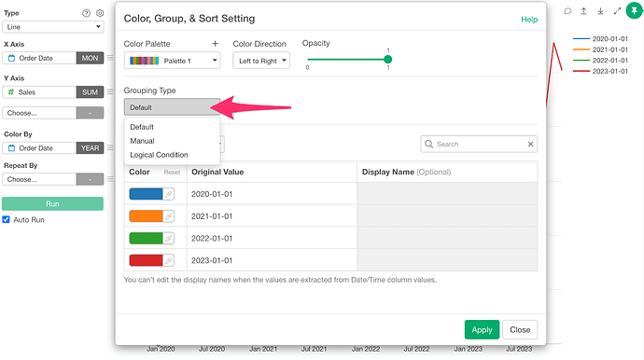Image resolution: width=644 pixels, height=360 pixels.
Task: Open chart settings gear icon
Action: (100, 13)
